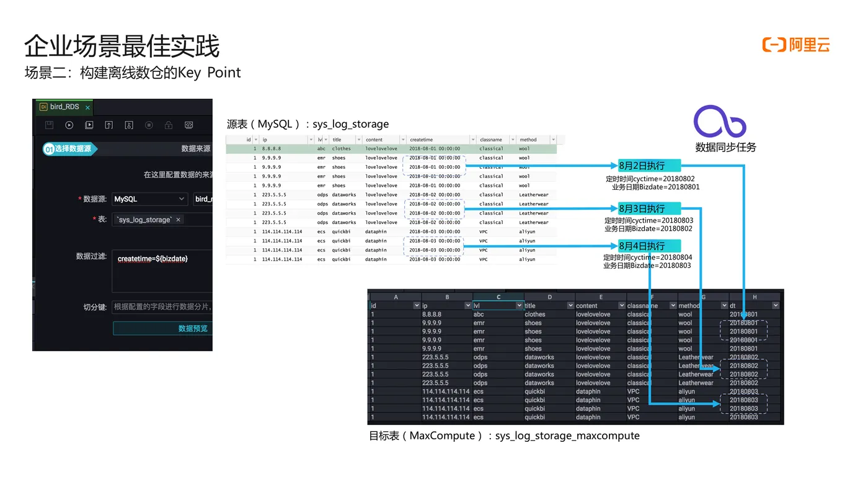Click the 数据预览 preview button
This screenshot has width=868, height=489.
(x=162, y=328)
